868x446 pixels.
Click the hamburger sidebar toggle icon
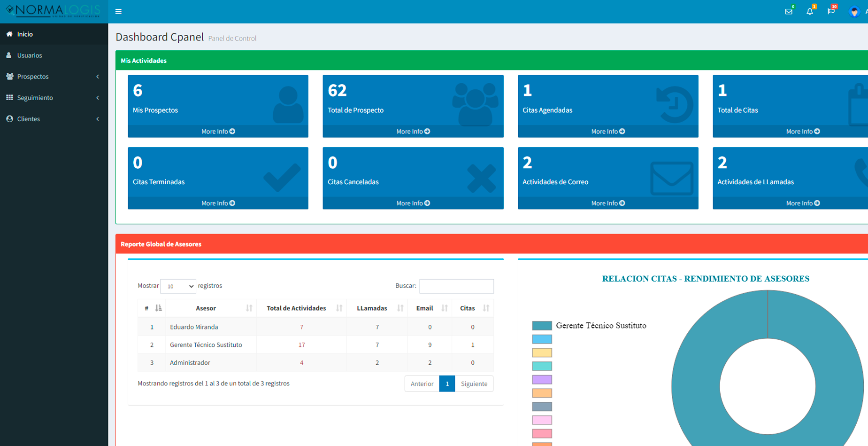click(x=118, y=11)
